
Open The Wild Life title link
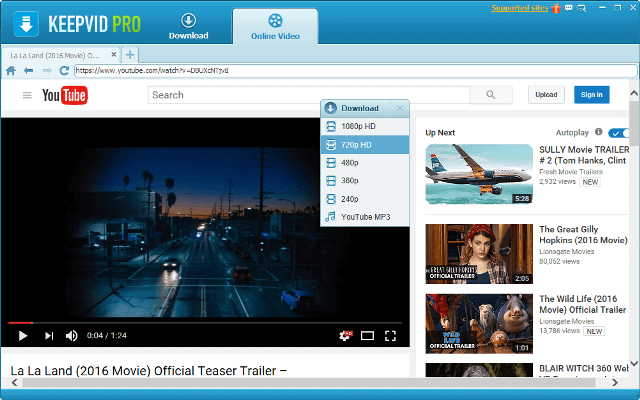(582, 304)
